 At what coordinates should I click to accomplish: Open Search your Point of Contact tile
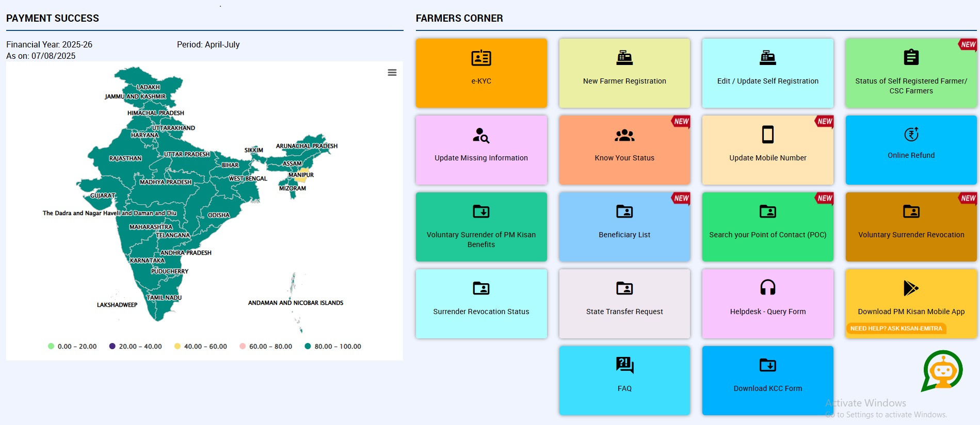click(768, 227)
